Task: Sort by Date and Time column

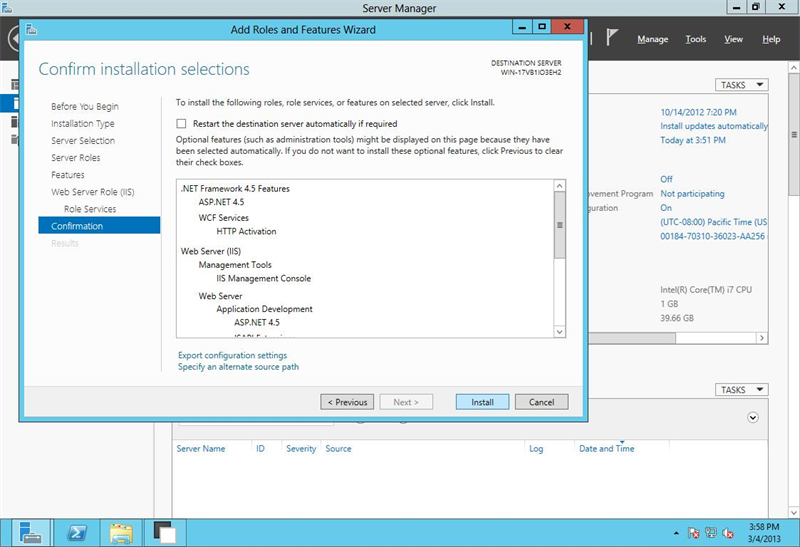Action: tap(607, 449)
